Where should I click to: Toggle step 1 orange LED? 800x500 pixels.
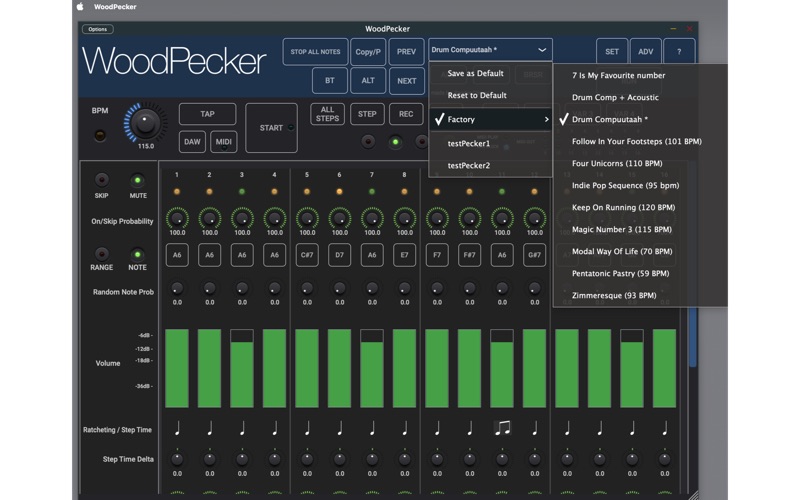(x=177, y=192)
